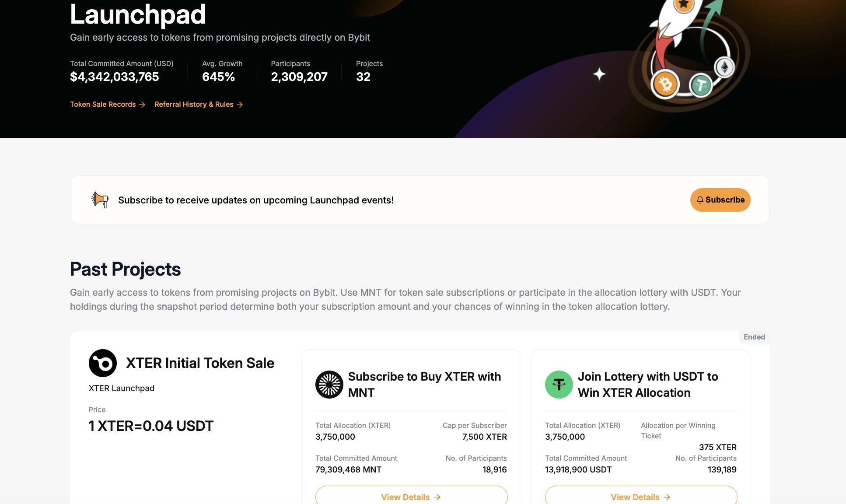846x504 pixels.
Task: Click Join Lottery with USDT heading
Action: click(x=648, y=385)
